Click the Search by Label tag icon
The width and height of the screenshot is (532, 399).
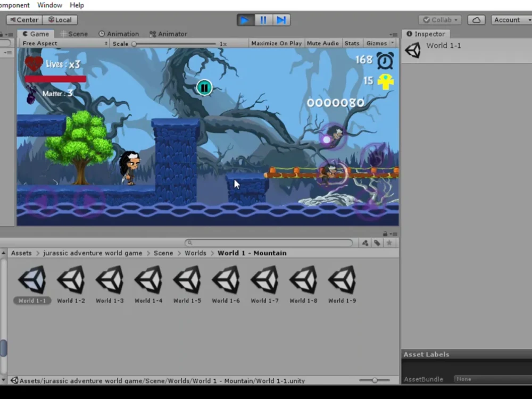(377, 243)
